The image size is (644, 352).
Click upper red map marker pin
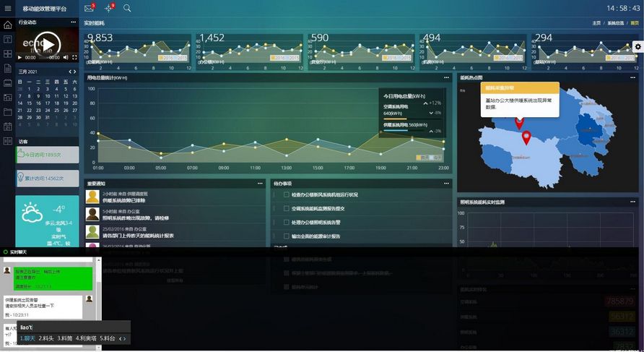click(x=520, y=123)
